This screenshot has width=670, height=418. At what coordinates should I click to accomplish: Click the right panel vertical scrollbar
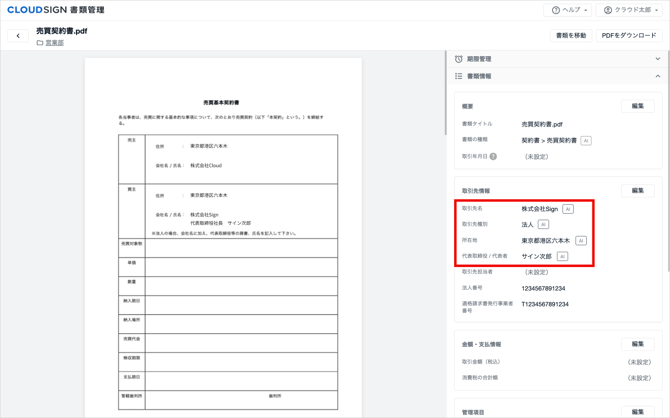tap(668, 162)
